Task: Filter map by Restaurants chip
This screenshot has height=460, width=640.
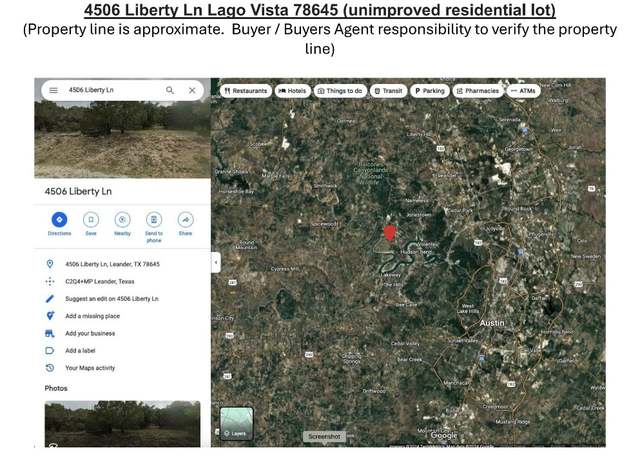Action: coord(246,91)
